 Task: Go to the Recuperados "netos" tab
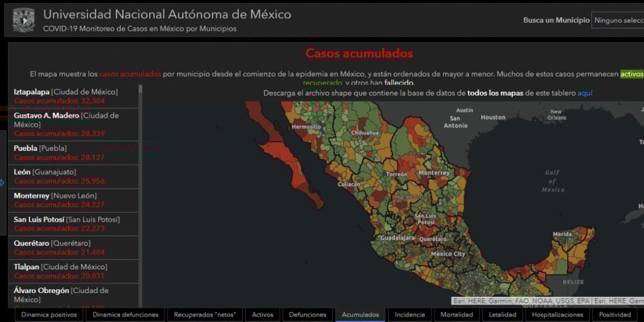coord(204,314)
